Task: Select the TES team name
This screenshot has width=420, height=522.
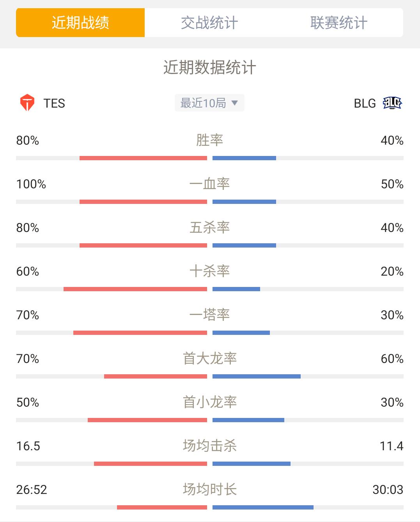Action: (54, 103)
